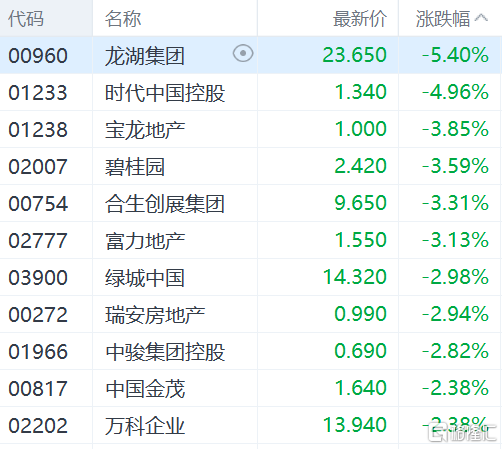Click price 2.420
The width and height of the screenshot is (503, 449).
(x=361, y=166)
